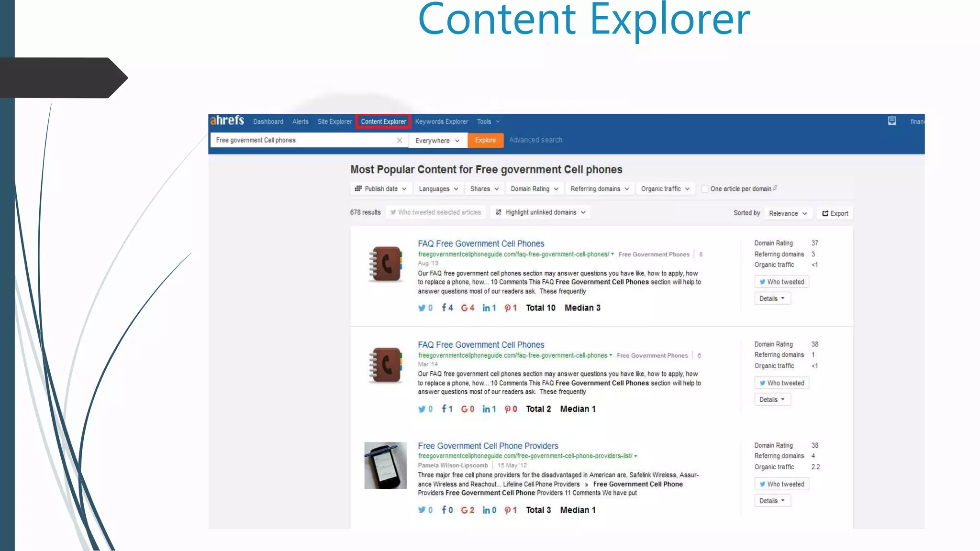Switch to Site Explorer

click(334, 121)
